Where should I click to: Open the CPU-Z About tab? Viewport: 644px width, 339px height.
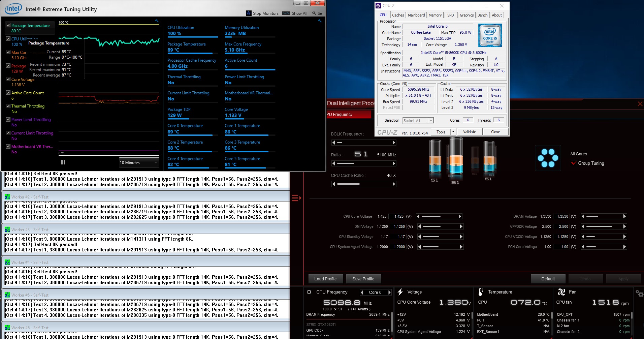pos(496,15)
